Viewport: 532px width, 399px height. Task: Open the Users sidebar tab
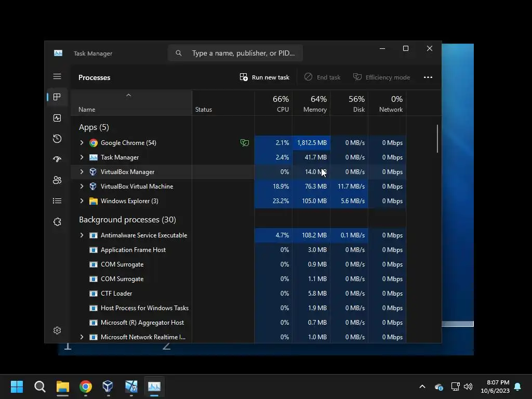tap(57, 180)
